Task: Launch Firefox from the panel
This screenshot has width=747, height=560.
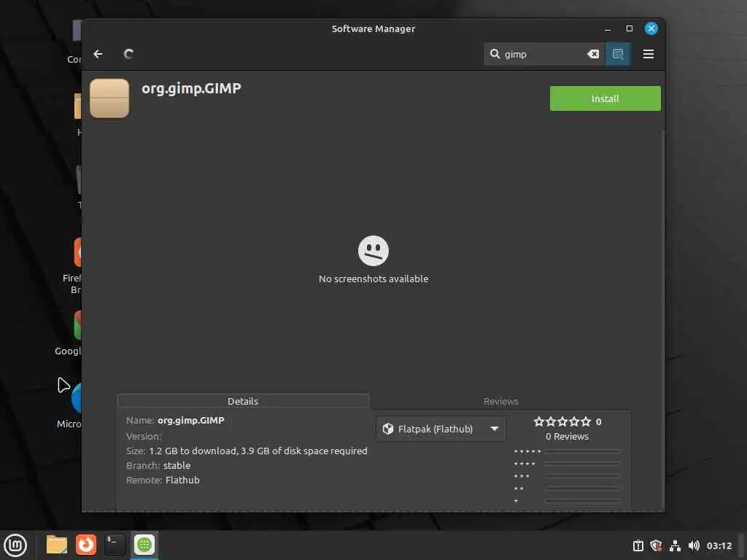Action: pos(86,545)
